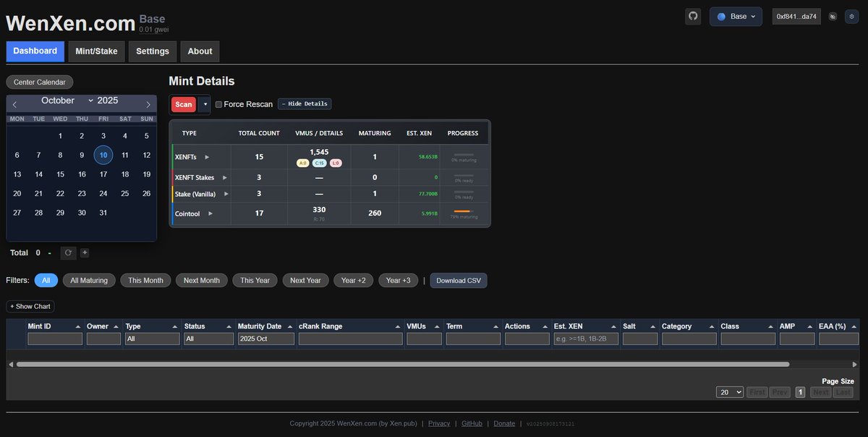
Task: Open the Settings tab
Action: (153, 51)
